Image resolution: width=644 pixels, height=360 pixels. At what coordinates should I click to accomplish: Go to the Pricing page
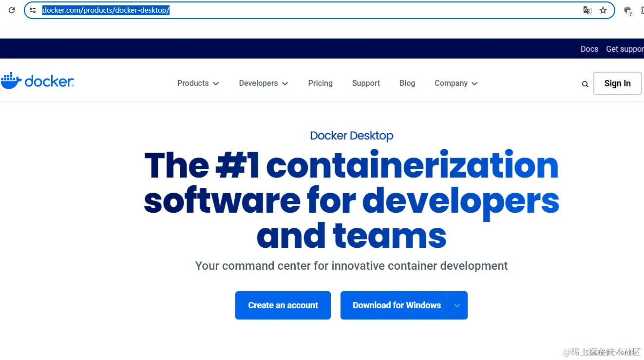pyautogui.click(x=320, y=83)
